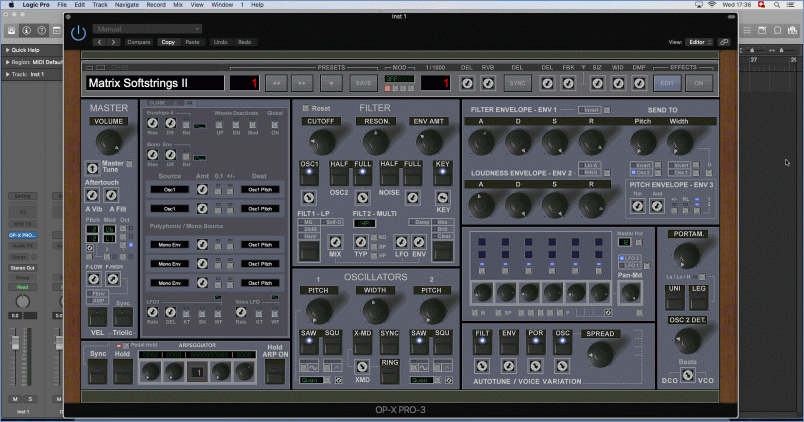Image resolution: width=804 pixels, height=422 pixels.
Task: Open the View Editor selector
Action: [700, 42]
